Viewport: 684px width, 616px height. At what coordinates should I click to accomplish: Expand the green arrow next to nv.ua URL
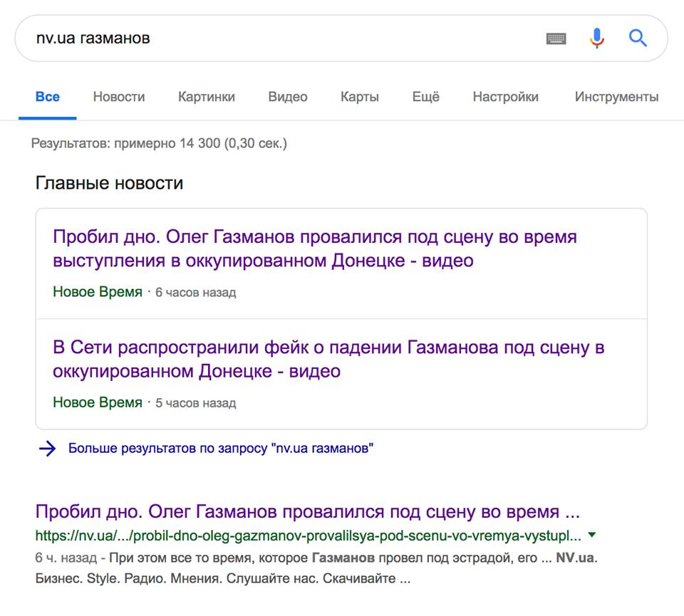tap(592, 535)
